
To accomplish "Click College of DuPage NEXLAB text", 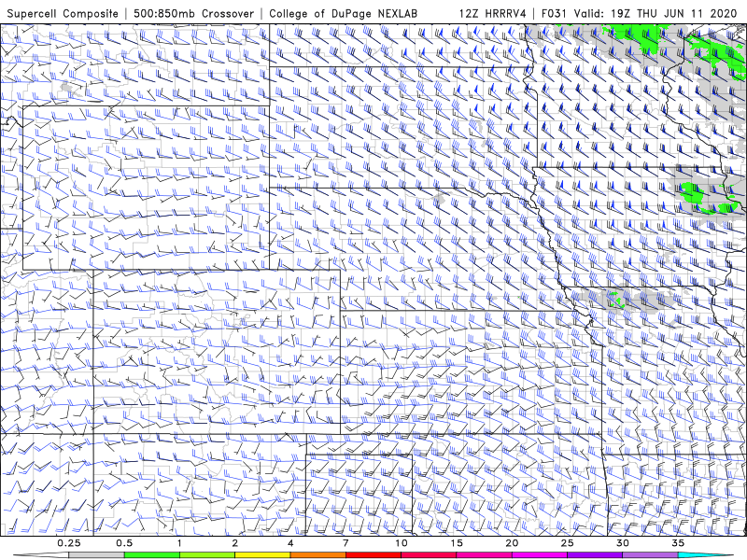I will pyautogui.click(x=343, y=13).
